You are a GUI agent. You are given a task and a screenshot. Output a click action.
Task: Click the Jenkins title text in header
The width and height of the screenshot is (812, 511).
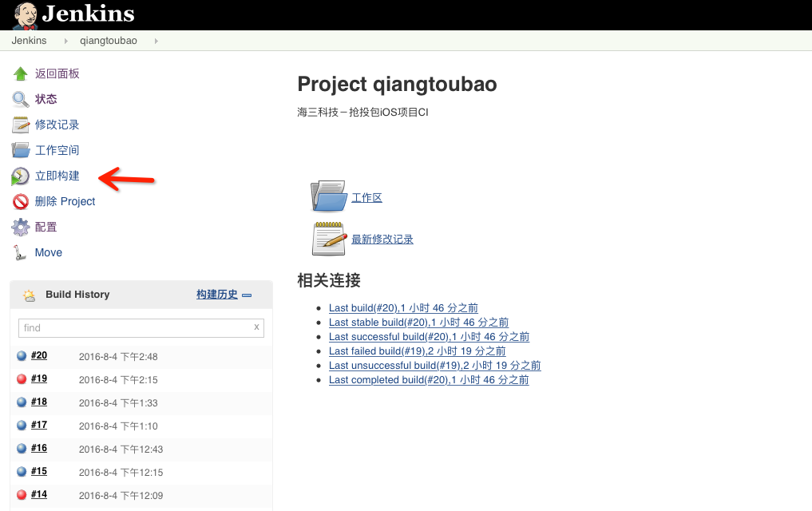coord(88,14)
